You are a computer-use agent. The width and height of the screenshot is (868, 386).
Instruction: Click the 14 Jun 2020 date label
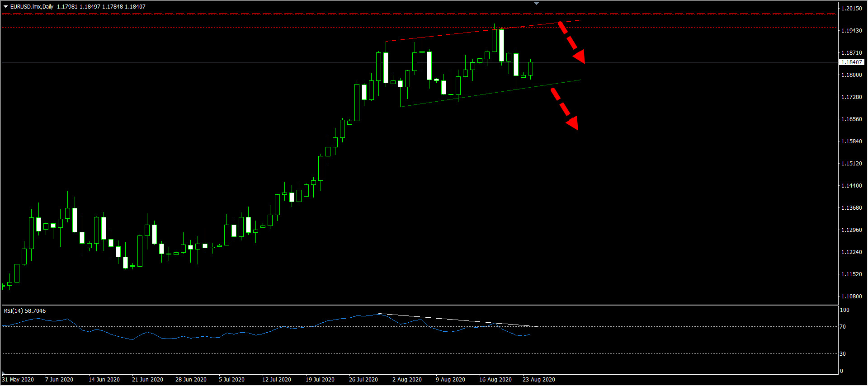[x=104, y=380]
